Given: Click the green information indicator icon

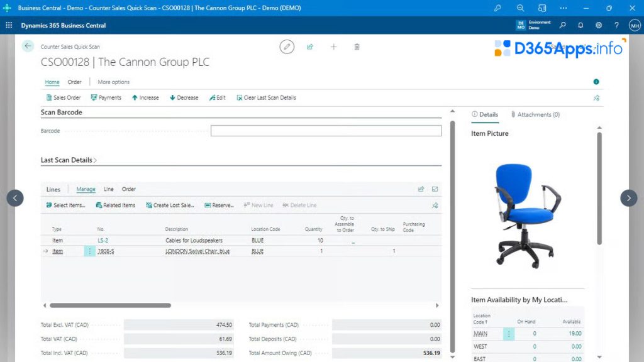Looking at the screenshot, I should click(596, 82).
